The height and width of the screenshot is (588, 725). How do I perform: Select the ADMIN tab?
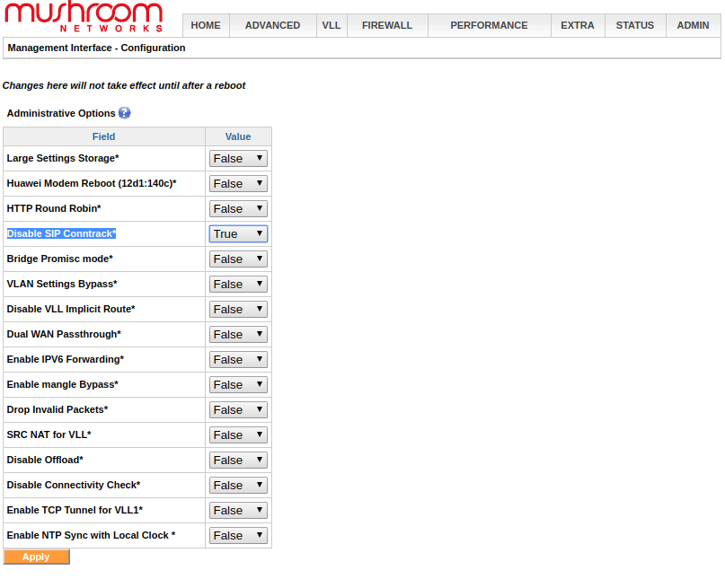click(693, 25)
